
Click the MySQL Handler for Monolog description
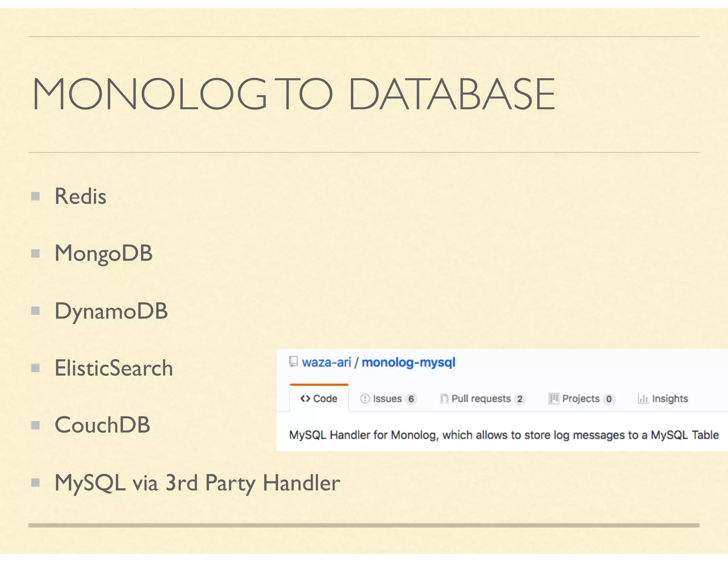click(x=504, y=435)
